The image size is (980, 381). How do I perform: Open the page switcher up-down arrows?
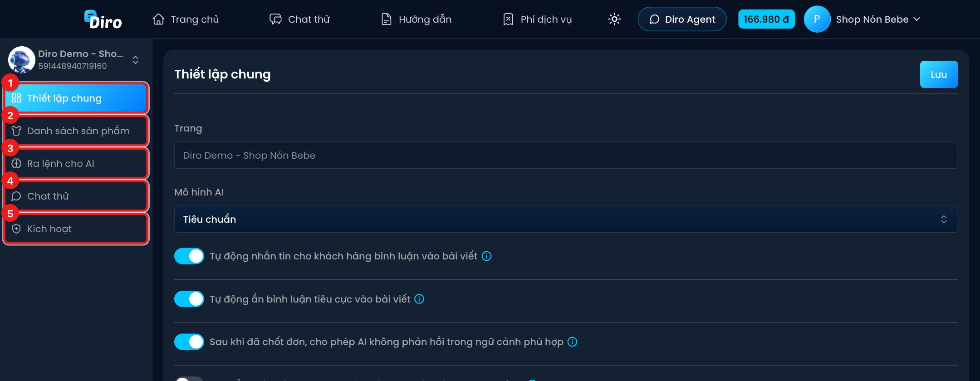(x=135, y=60)
